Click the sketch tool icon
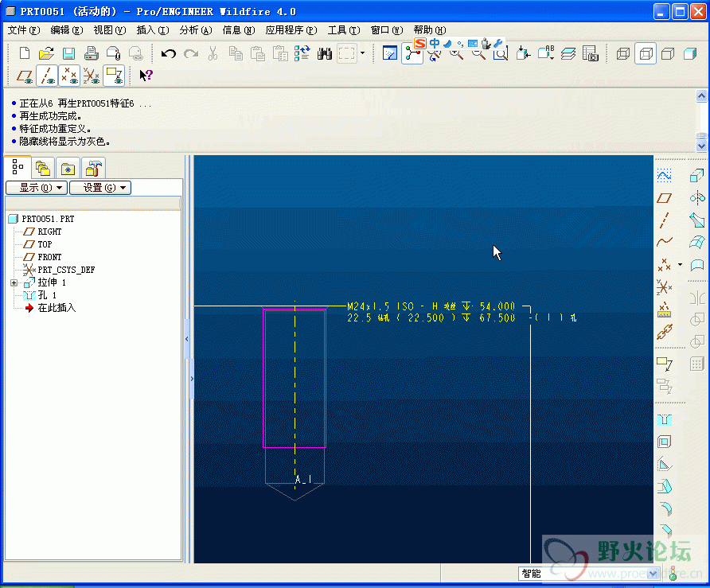Image resolution: width=710 pixels, height=588 pixels. click(x=664, y=176)
